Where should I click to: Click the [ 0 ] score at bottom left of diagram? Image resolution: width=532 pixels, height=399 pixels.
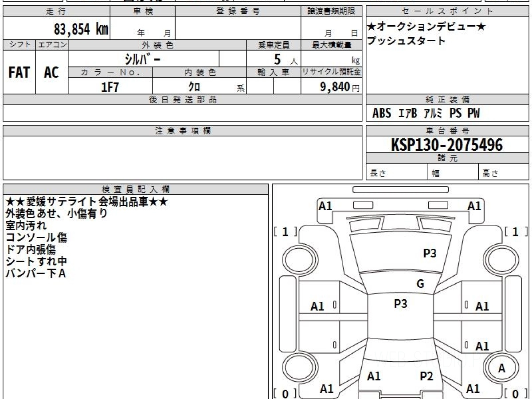tap(286, 393)
